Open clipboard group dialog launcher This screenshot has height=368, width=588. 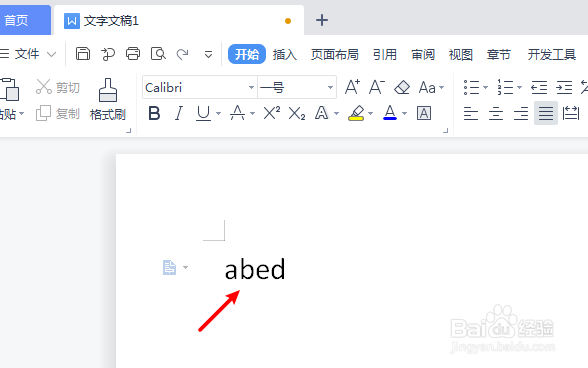[129, 131]
